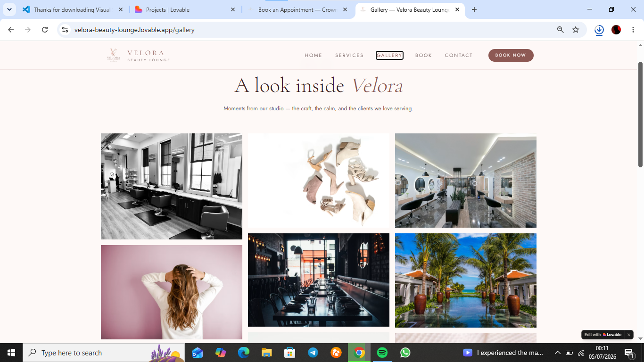Bookmark this page with the star icon
The height and width of the screenshot is (362, 644).
[576, 30]
